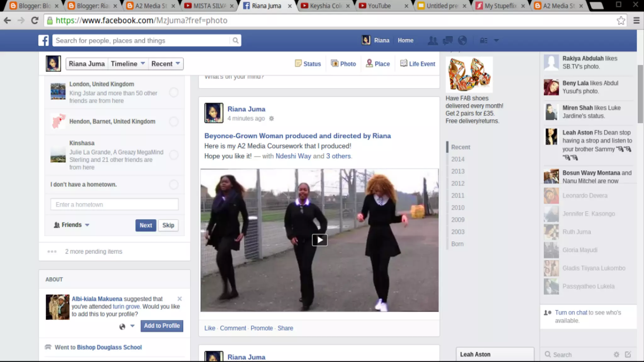Image resolution: width=644 pixels, height=362 pixels.
Task: Click the Enter a hometown field
Action: 114,205
